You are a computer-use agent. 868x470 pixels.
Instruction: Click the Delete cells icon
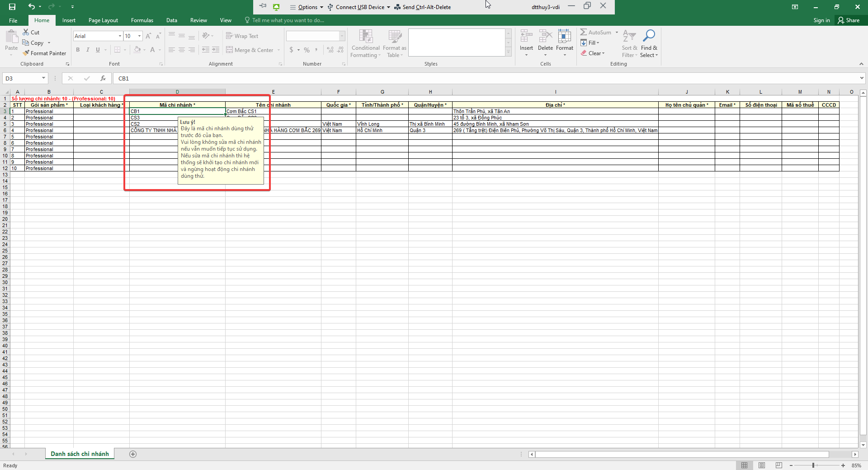(x=545, y=36)
